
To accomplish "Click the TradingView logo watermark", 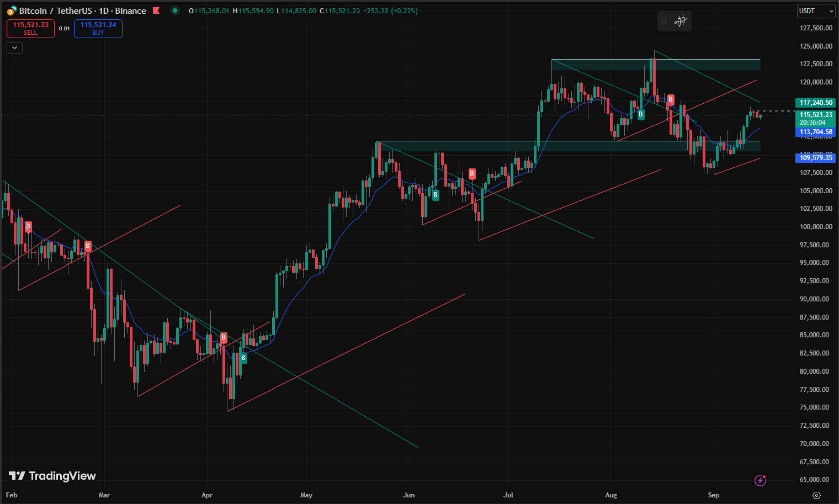I will point(52,476).
